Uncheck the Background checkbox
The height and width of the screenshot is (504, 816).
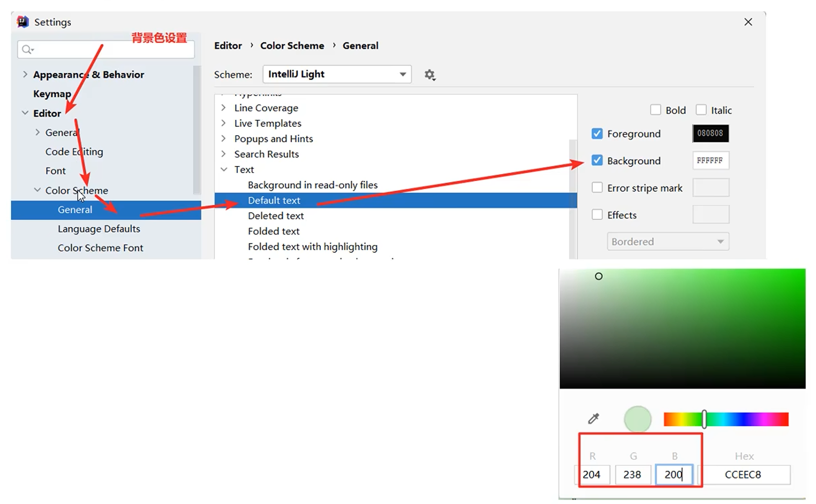click(597, 161)
